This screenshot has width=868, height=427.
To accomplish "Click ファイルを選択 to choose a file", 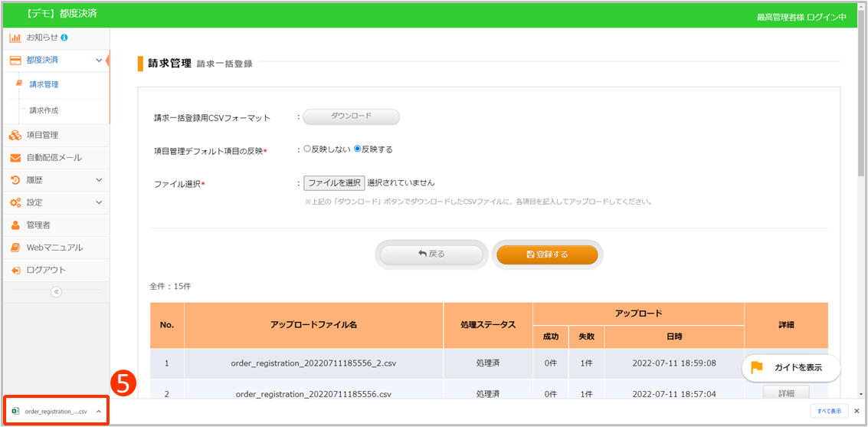I will coord(334,183).
